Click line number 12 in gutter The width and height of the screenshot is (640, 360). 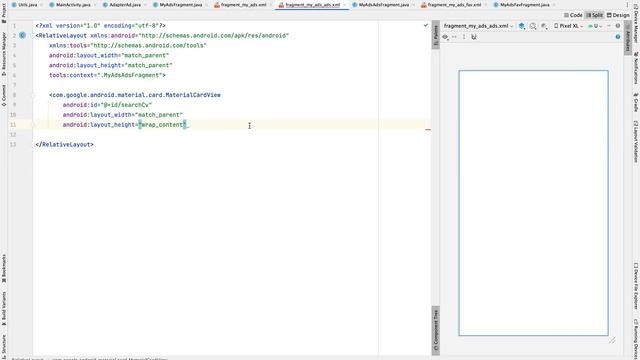[13, 135]
